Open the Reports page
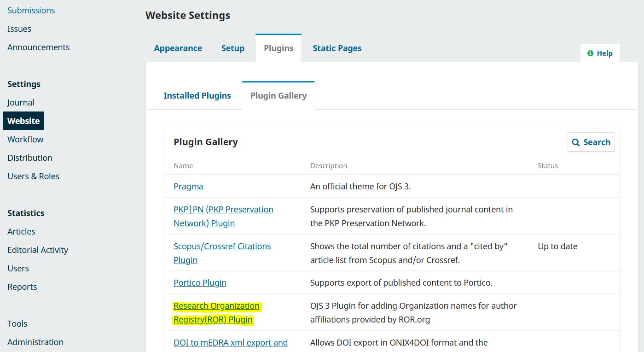This screenshot has width=644, height=352. (22, 287)
